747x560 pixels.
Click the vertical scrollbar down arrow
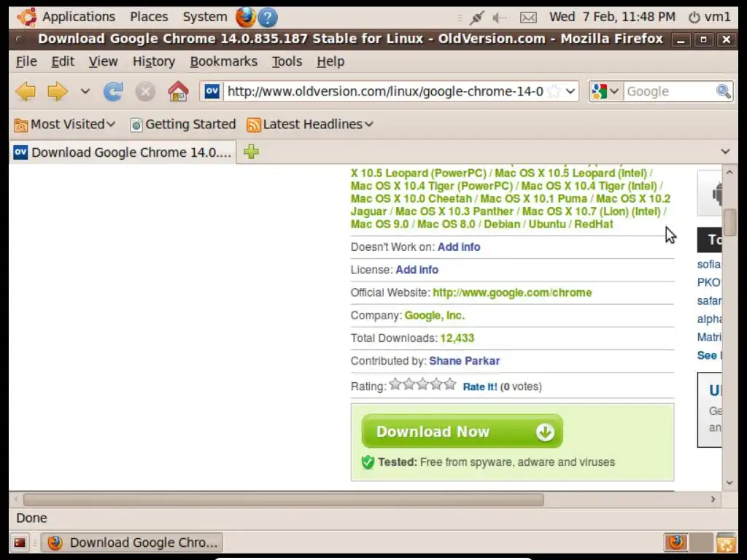pyautogui.click(x=729, y=483)
